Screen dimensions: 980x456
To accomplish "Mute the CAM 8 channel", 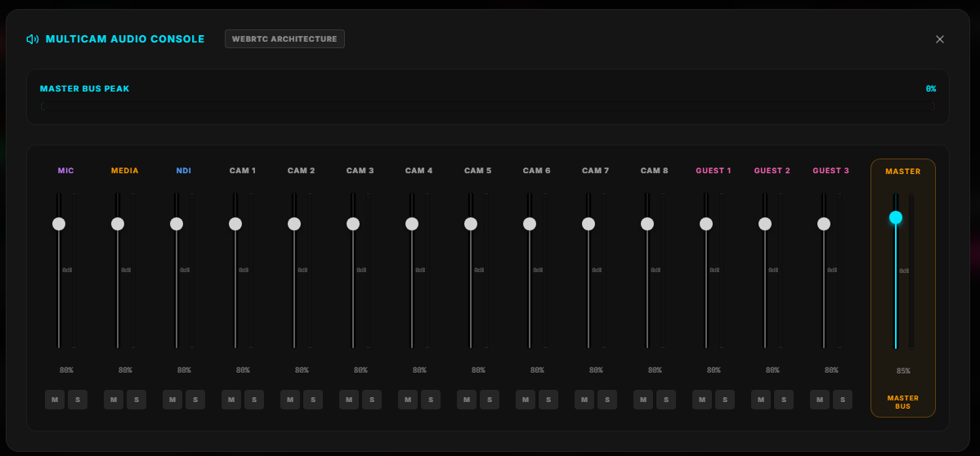I will 643,400.
